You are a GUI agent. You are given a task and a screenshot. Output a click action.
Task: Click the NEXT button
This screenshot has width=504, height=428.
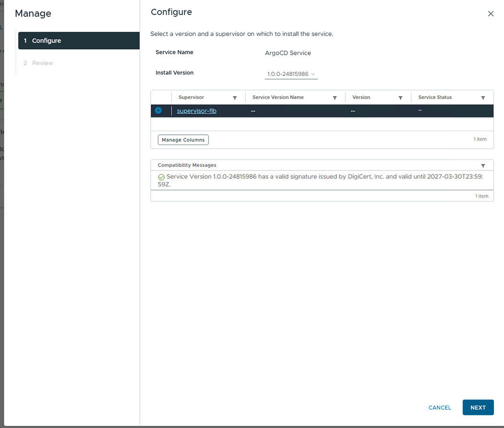(478, 407)
